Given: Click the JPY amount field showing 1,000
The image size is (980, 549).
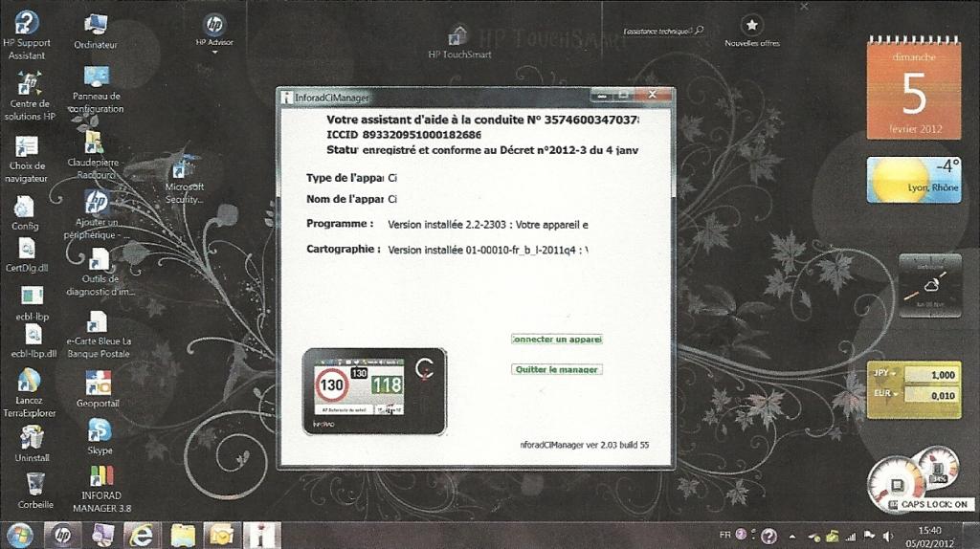Looking at the screenshot, I should point(930,375).
